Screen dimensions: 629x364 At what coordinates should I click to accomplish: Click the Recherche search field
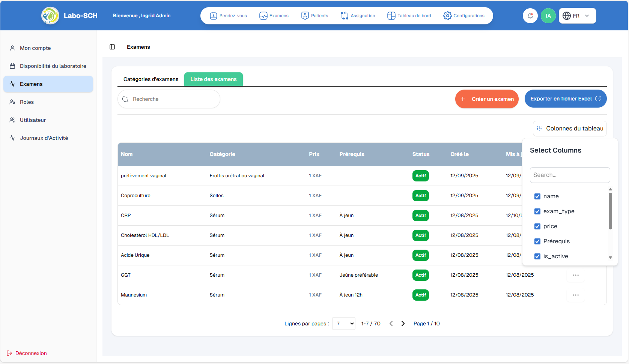[x=169, y=99]
